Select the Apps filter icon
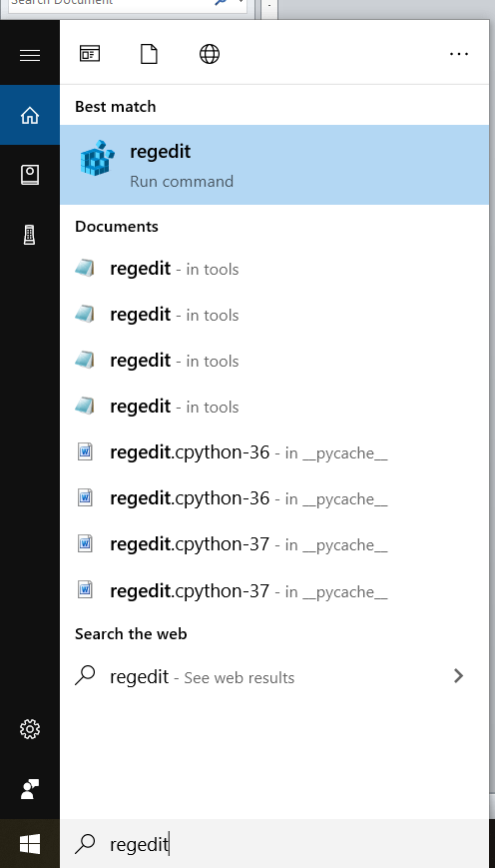 pos(90,54)
